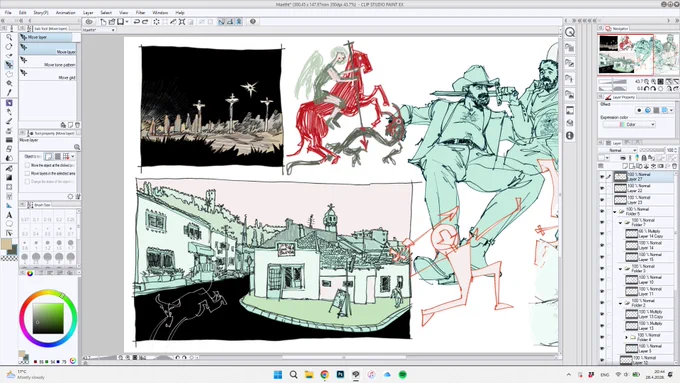Click the Navigator zoom slider
The height and width of the screenshot is (383, 680).
612,82
